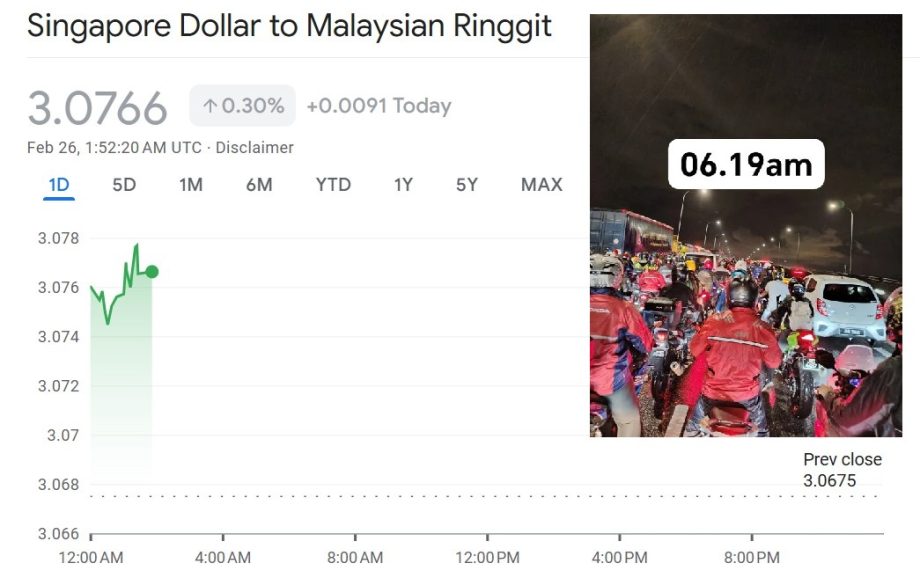Switch to the YTD range
The height and width of the screenshot is (578, 920).
[334, 184]
